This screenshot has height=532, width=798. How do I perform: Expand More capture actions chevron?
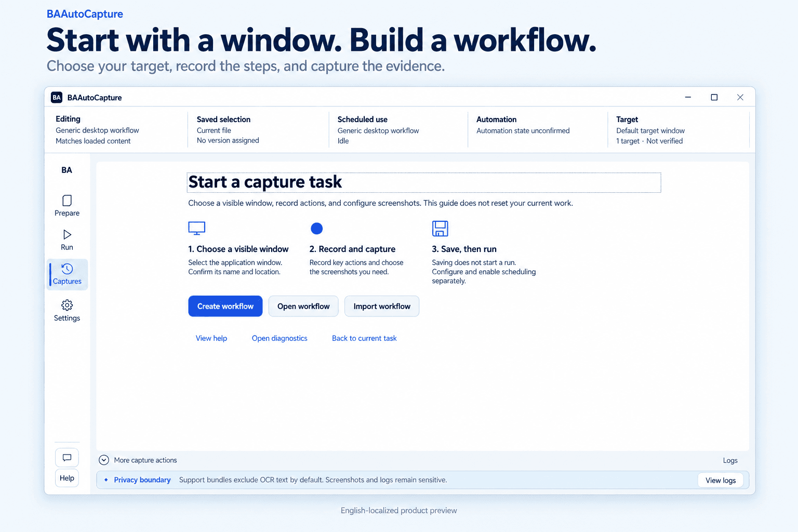(x=104, y=460)
